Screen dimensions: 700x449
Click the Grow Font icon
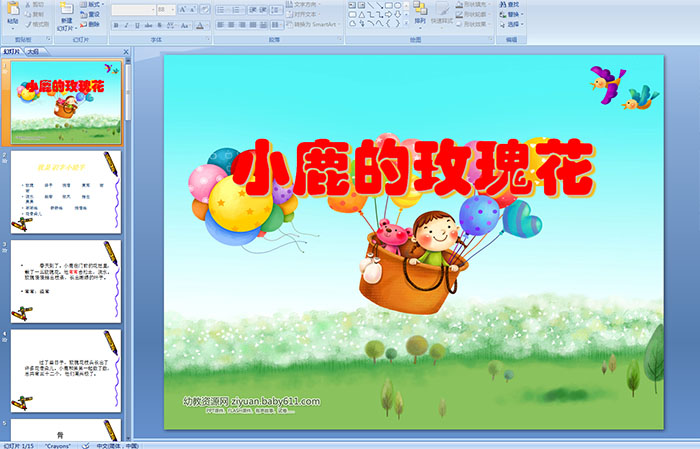[183, 9]
